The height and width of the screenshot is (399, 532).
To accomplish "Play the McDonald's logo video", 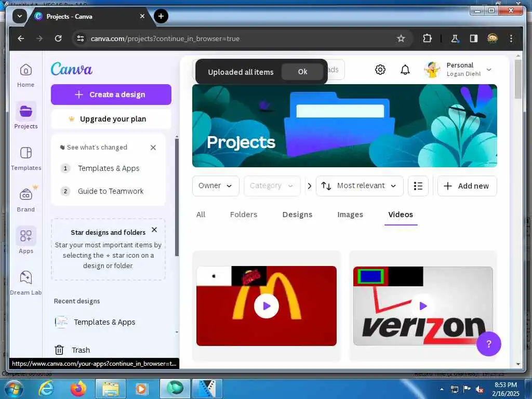I will click(267, 306).
